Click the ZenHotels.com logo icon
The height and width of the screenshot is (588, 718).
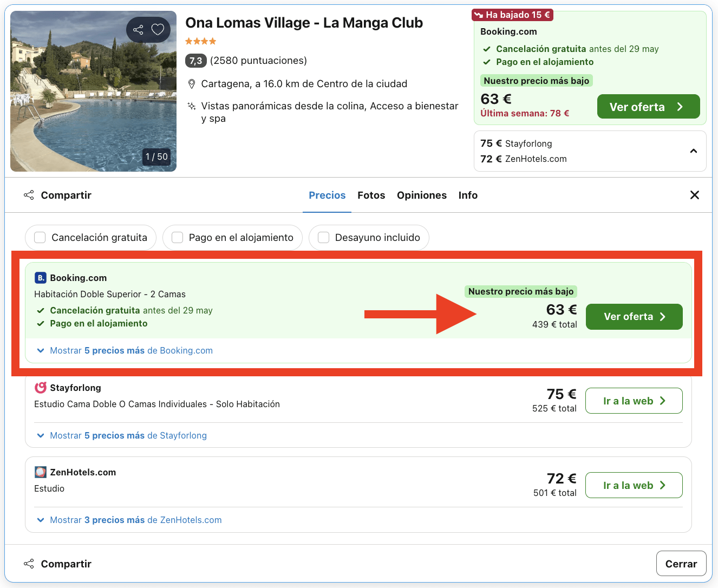click(x=40, y=472)
